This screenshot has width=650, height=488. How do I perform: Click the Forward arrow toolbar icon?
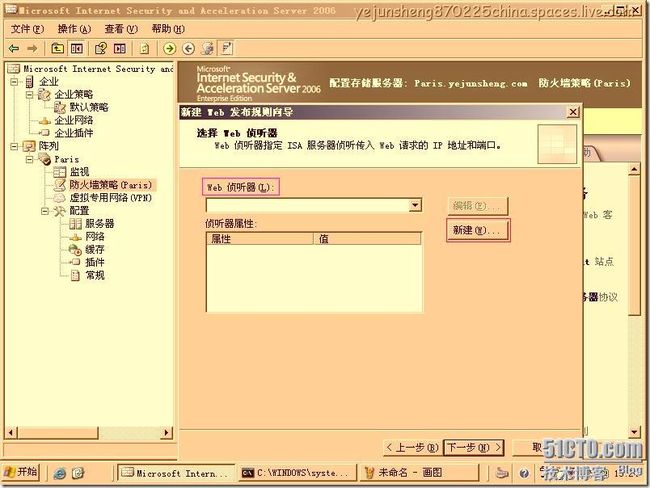coord(32,49)
